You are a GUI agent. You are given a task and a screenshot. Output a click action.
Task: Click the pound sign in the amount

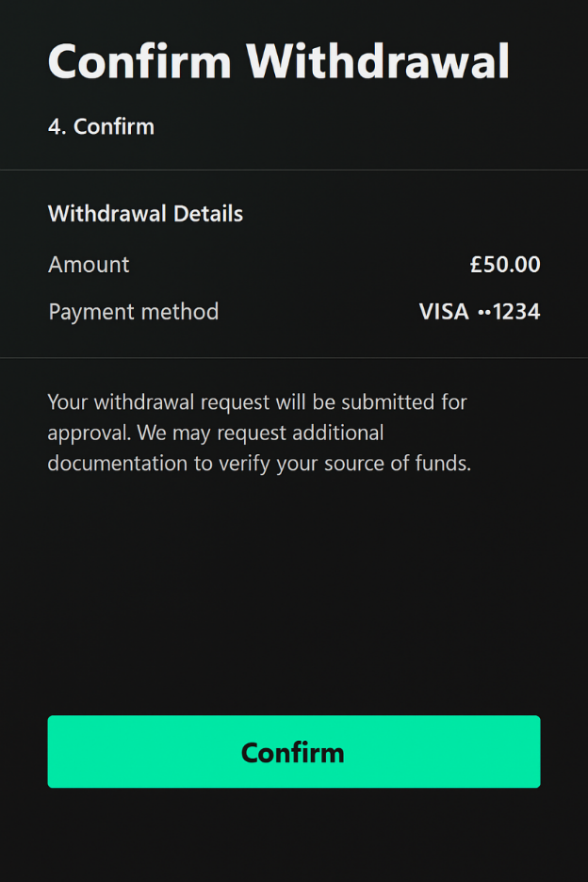click(x=476, y=265)
